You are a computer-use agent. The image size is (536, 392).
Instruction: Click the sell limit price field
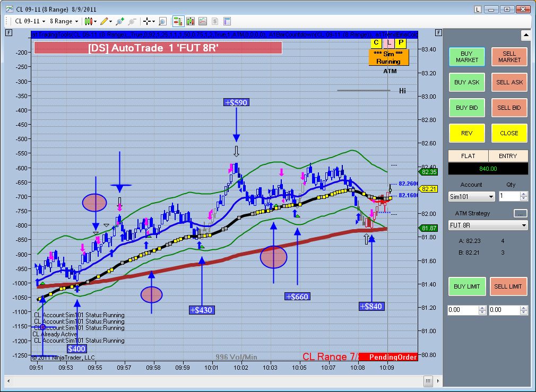click(x=505, y=310)
